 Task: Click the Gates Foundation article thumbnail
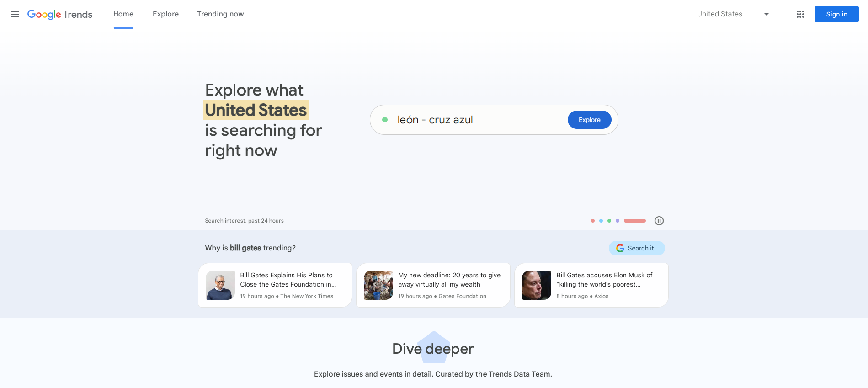(x=378, y=285)
